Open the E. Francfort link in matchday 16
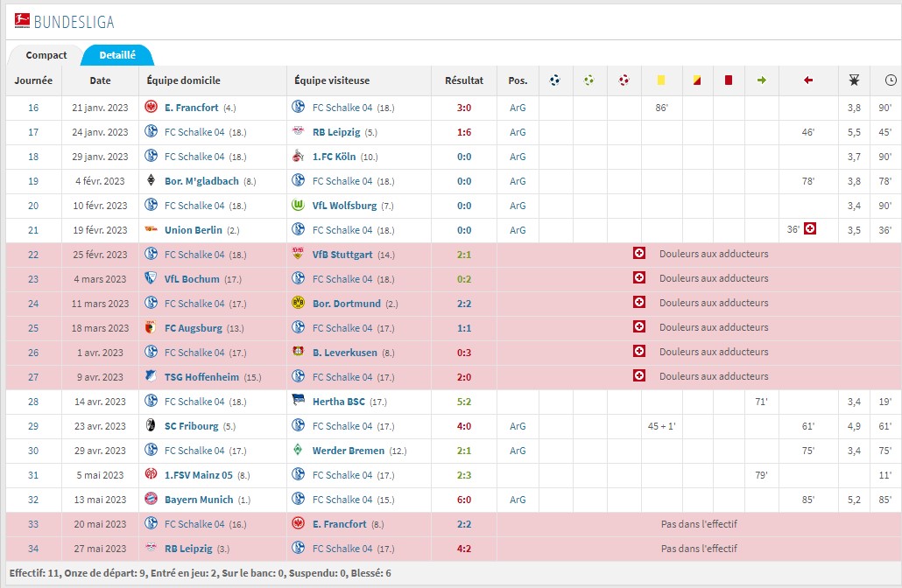Image resolution: width=902 pixels, height=588 pixels. [x=192, y=108]
